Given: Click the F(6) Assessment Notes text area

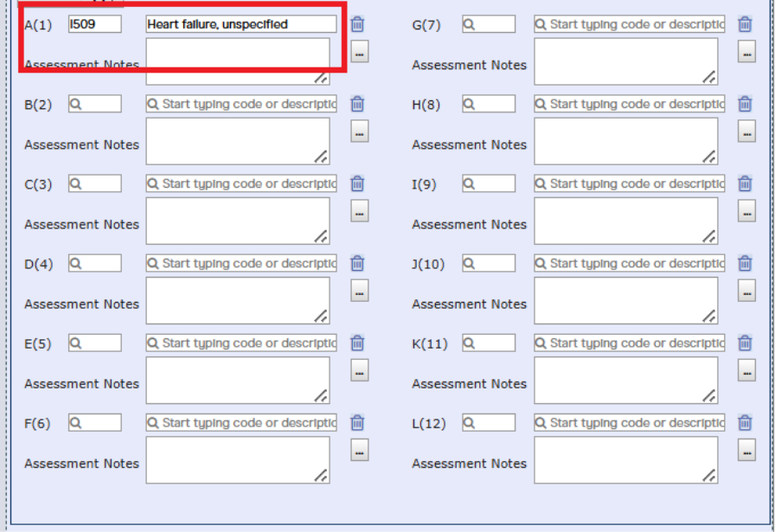Looking at the screenshot, I should point(238,460).
